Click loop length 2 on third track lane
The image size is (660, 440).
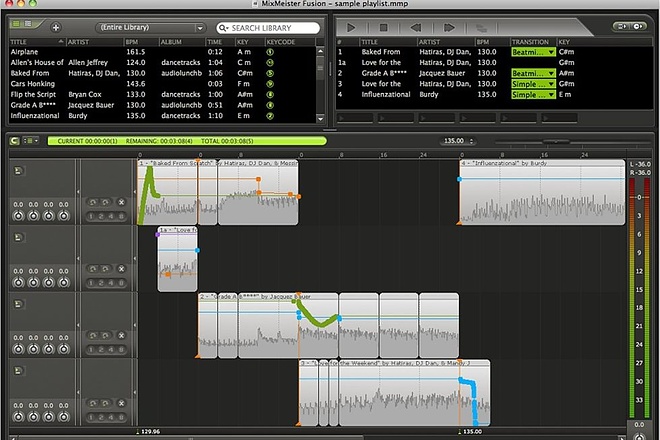click(x=101, y=349)
